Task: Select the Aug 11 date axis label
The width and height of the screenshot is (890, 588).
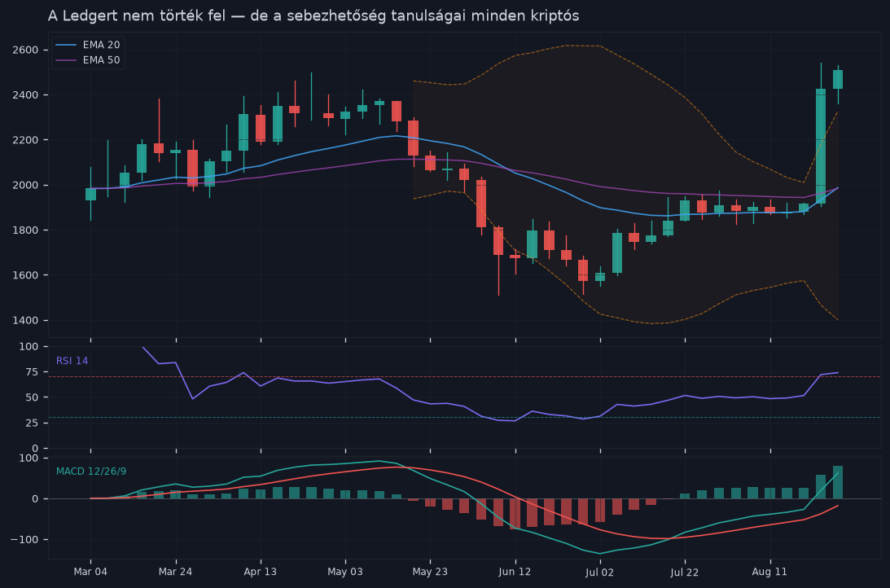Action: (769, 572)
